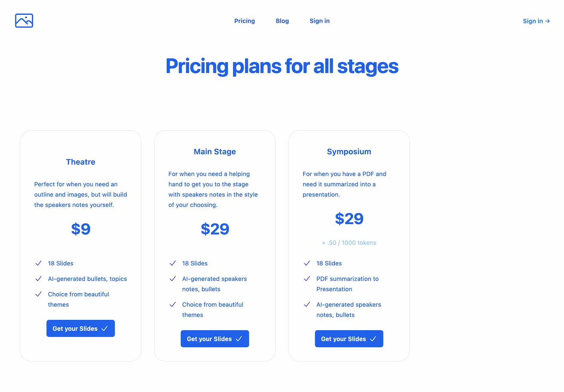Select the center Sign in navigation item

tap(319, 21)
